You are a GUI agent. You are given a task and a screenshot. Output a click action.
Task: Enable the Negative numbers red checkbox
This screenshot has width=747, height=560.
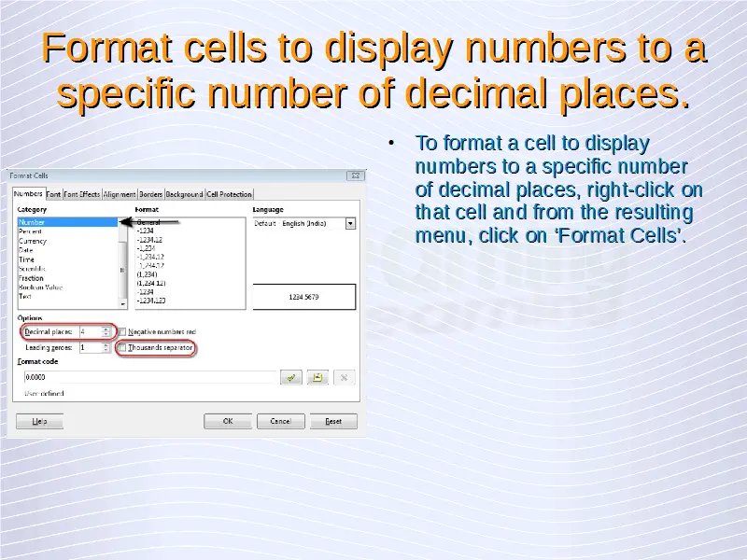click(122, 332)
